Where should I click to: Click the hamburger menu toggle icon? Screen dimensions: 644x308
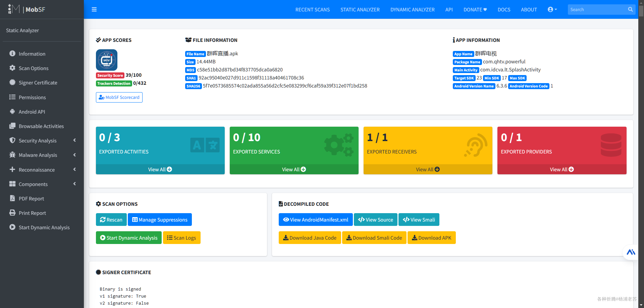point(94,9)
